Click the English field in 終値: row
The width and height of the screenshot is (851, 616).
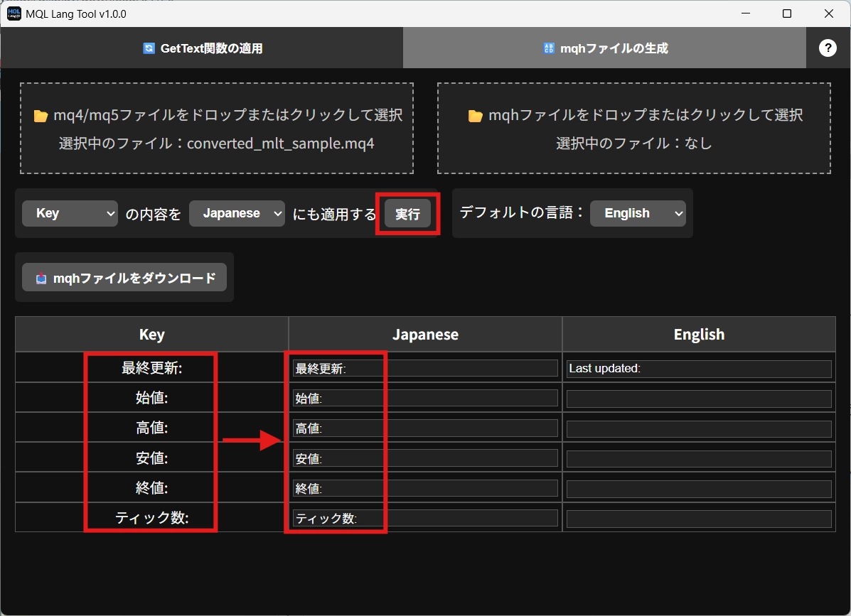(x=698, y=489)
